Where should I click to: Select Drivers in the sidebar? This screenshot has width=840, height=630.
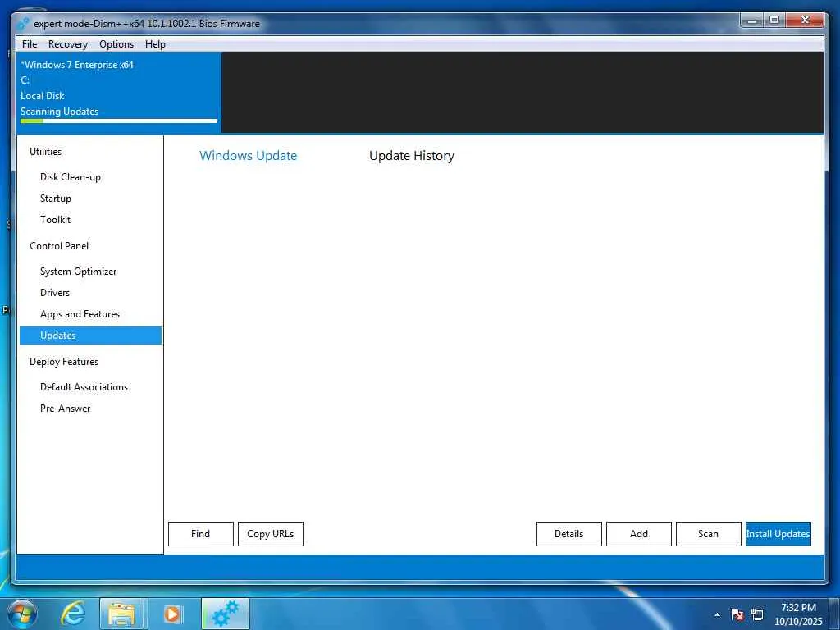tap(55, 293)
